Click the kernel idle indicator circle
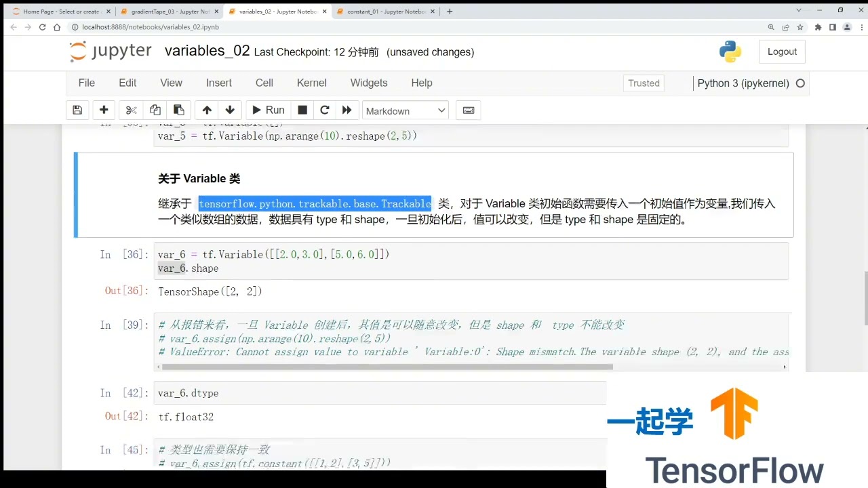Viewport: 868px width, 488px height. click(x=800, y=83)
